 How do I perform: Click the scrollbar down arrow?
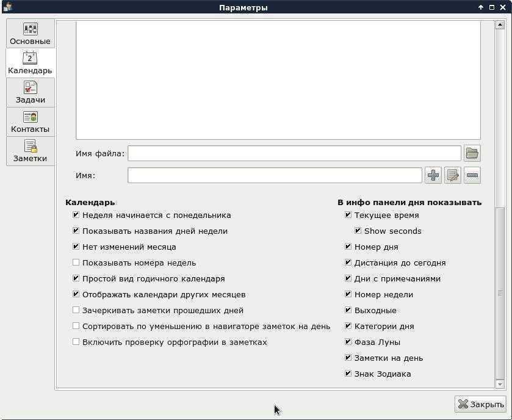coord(500,384)
